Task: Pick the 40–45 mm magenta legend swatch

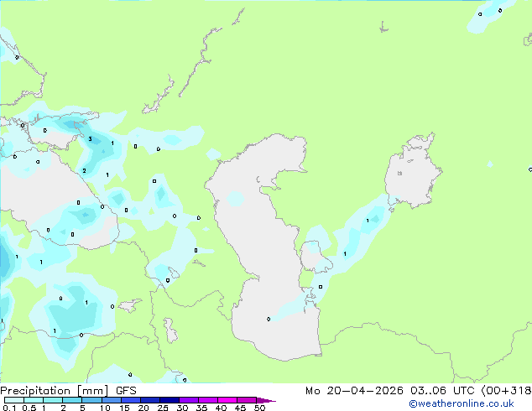Action: (x=227, y=400)
